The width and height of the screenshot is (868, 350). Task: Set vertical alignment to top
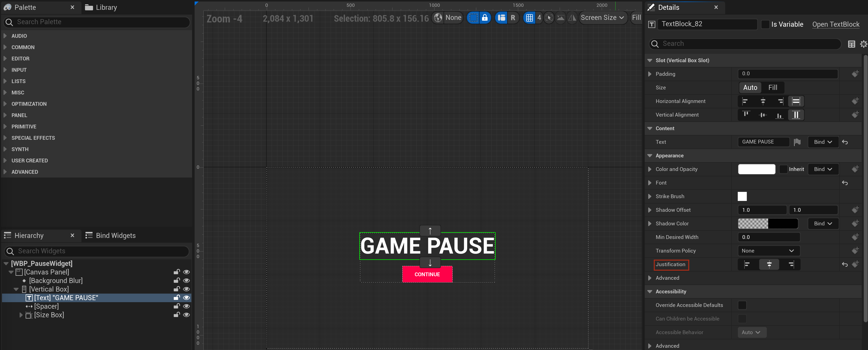[x=746, y=115]
